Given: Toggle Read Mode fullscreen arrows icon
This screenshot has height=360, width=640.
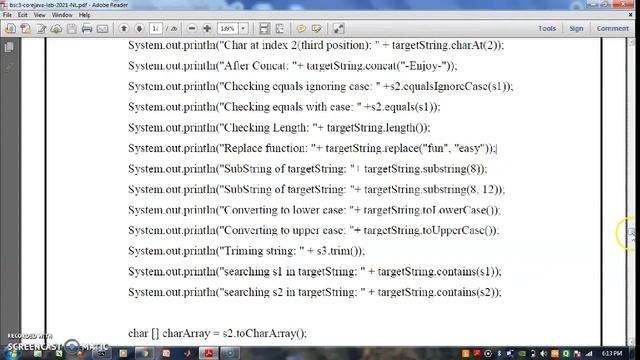Looking at the screenshot, I should pyautogui.click(x=339, y=29).
